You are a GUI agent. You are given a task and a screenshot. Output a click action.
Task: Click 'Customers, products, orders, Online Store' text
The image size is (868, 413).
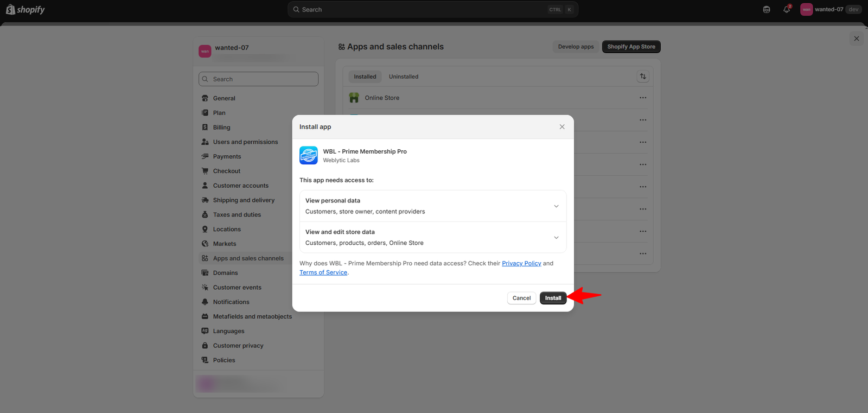pos(365,243)
